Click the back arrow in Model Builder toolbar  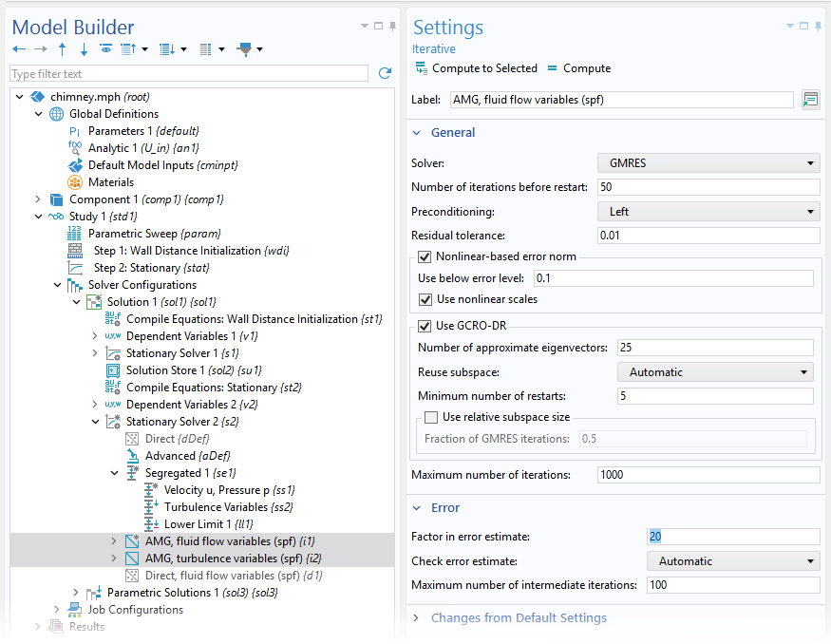19,49
